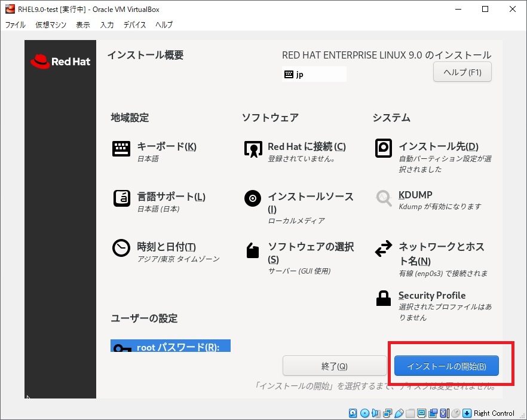Open インストールソース(I) disc settings

[299, 207]
